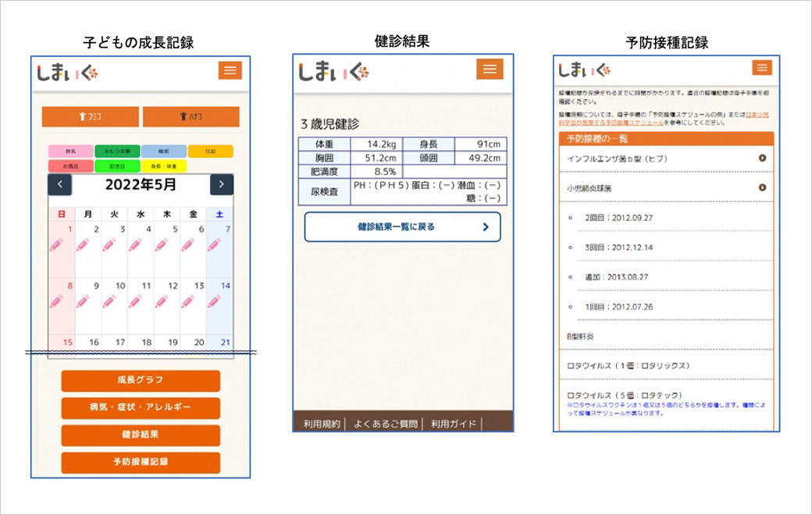Viewport: 812px width, 515px height.
Task: Go to previous month in calendar
Action: point(59,185)
